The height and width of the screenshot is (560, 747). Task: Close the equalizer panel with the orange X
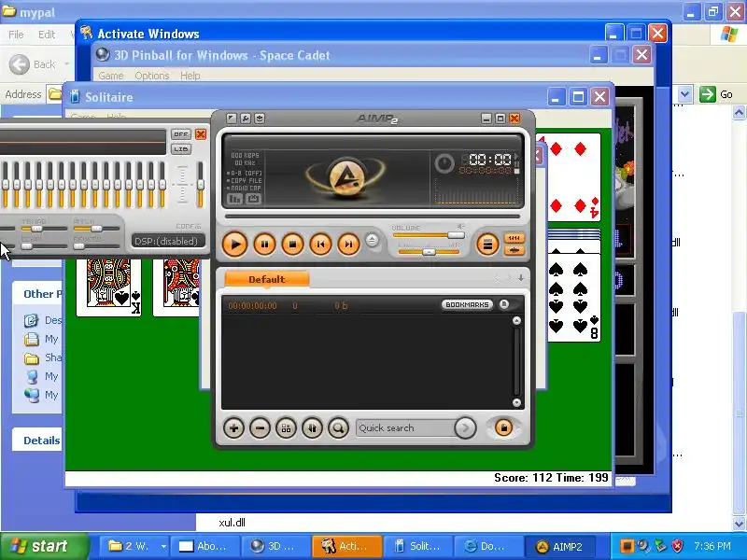[201, 134]
